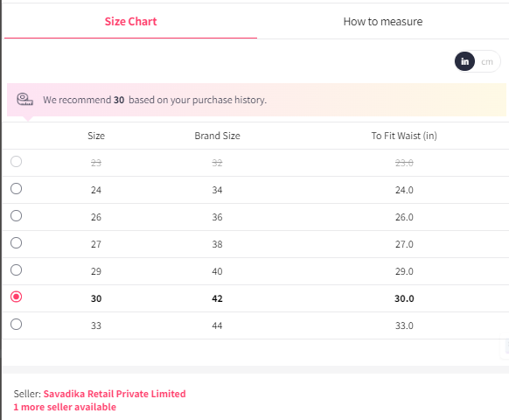
Task: Select the size 27 radio button
Action: [17, 243]
